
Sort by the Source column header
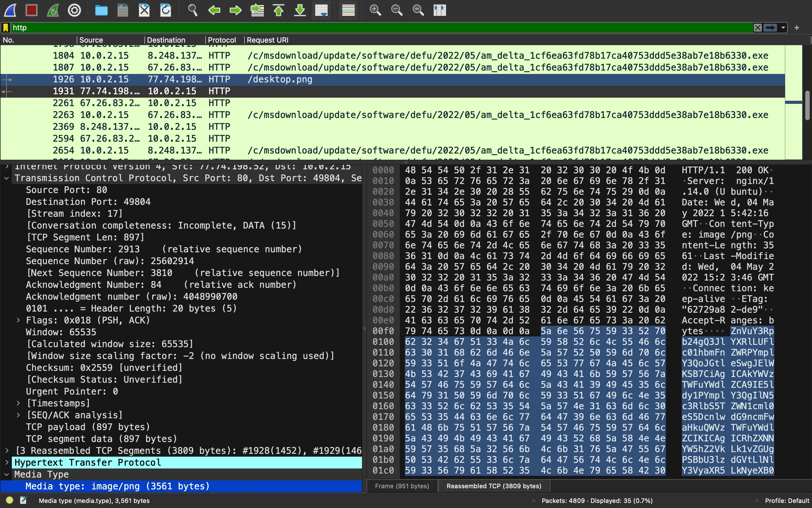coord(111,40)
